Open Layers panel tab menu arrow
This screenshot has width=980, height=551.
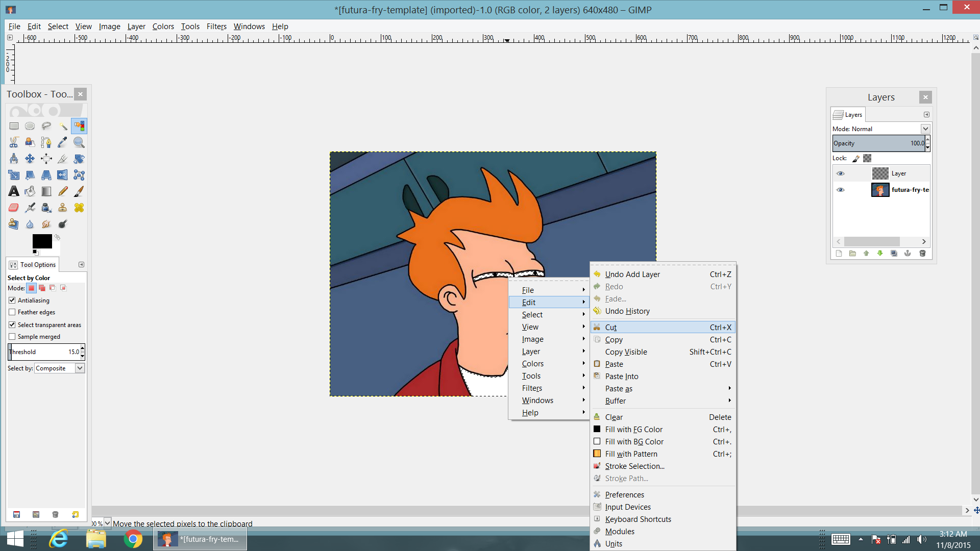click(x=926, y=115)
